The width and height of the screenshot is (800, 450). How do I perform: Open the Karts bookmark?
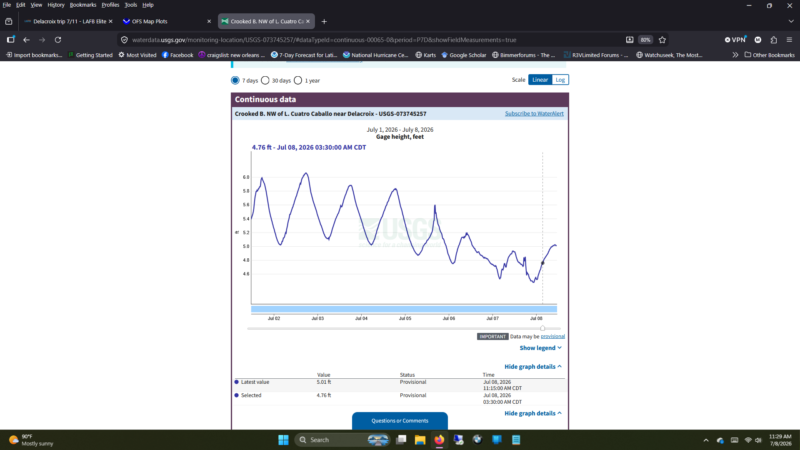[x=426, y=55]
